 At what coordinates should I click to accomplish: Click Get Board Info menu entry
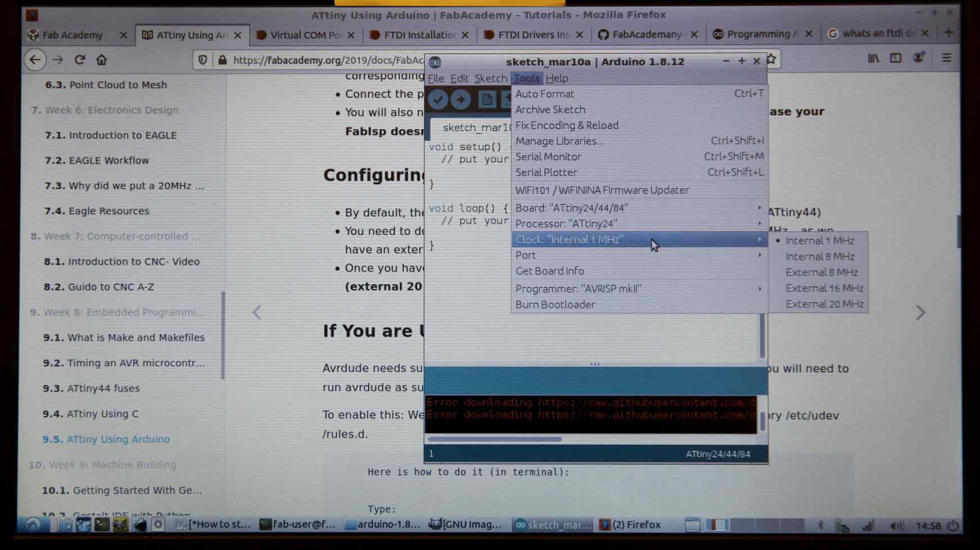click(x=639, y=271)
